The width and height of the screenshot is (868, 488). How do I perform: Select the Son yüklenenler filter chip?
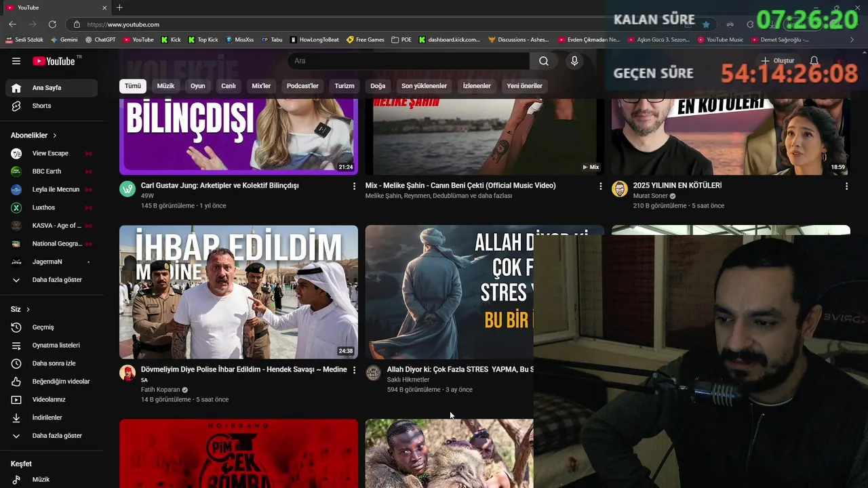click(424, 86)
